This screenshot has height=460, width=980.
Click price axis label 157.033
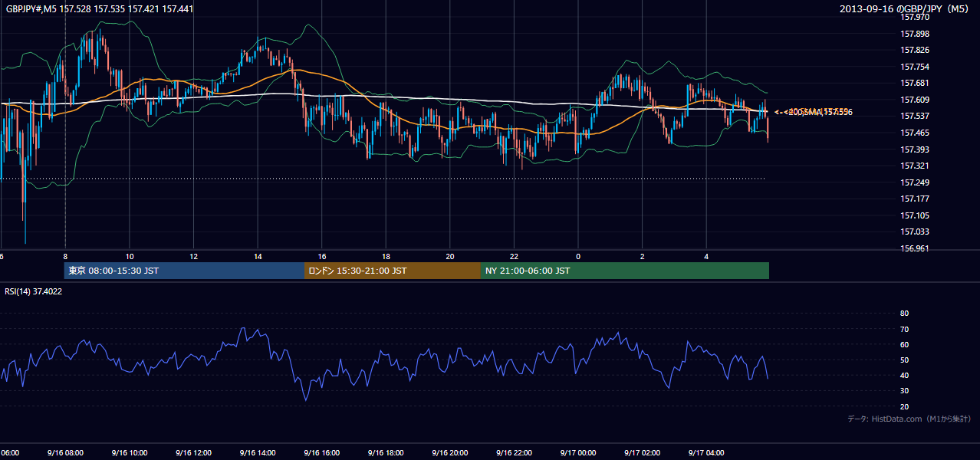[x=916, y=232]
